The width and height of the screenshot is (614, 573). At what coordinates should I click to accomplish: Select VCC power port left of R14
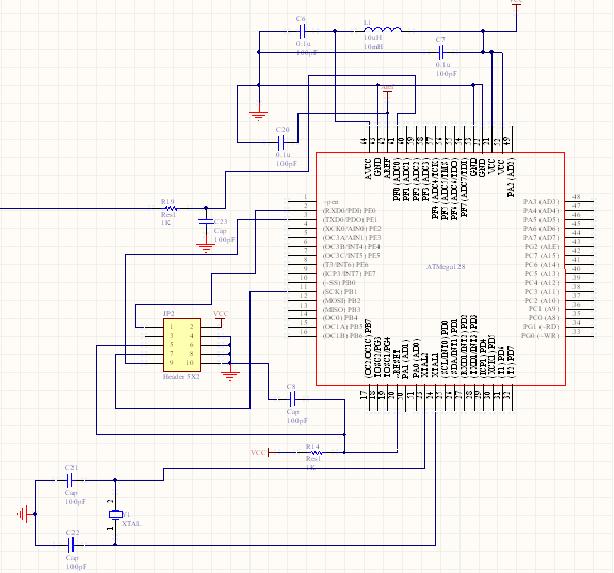pos(260,452)
